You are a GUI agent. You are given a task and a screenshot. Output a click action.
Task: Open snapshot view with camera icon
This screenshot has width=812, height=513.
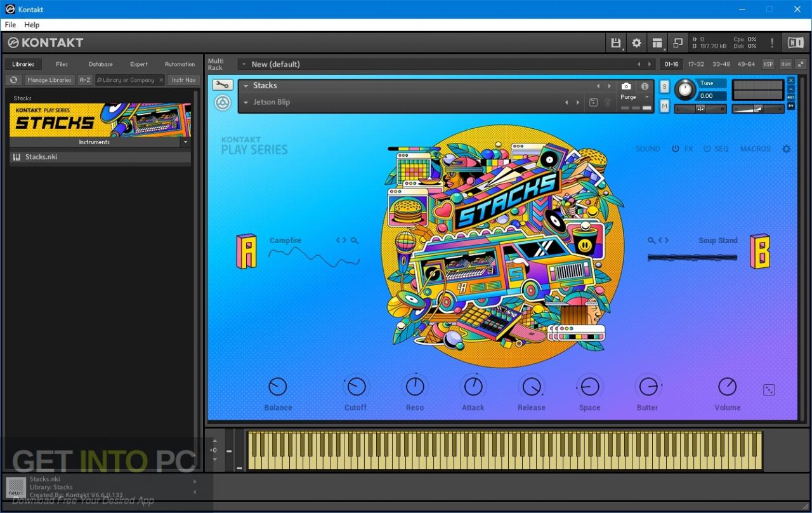626,86
